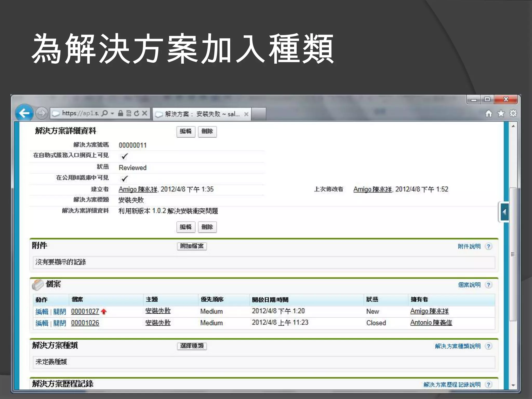
Task: Open case number 00001027
Action: point(85,311)
